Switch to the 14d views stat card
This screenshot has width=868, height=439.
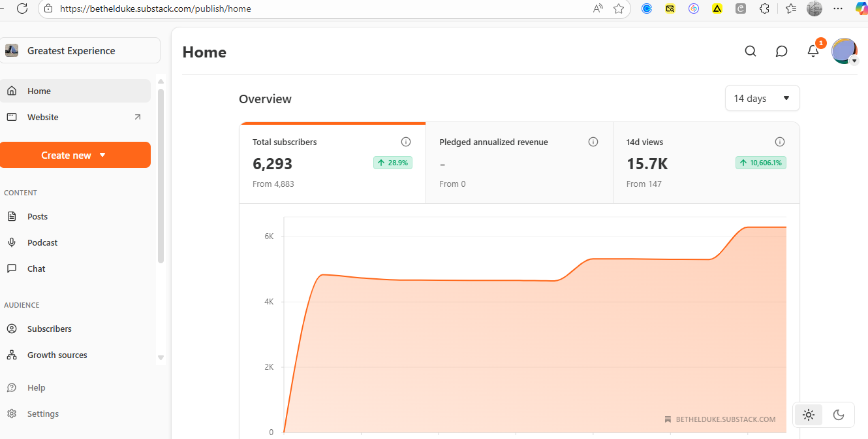pos(706,162)
